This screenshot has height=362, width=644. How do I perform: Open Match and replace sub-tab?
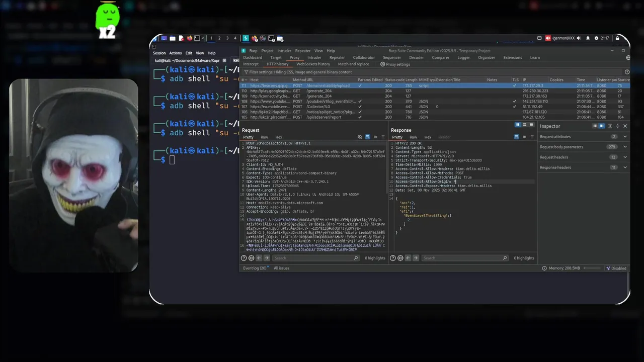click(x=353, y=64)
